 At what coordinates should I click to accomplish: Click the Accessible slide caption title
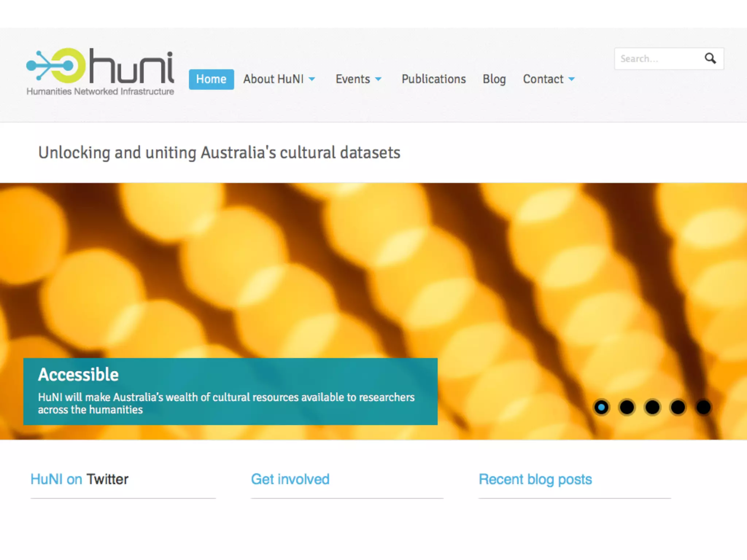pyautogui.click(x=78, y=374)
